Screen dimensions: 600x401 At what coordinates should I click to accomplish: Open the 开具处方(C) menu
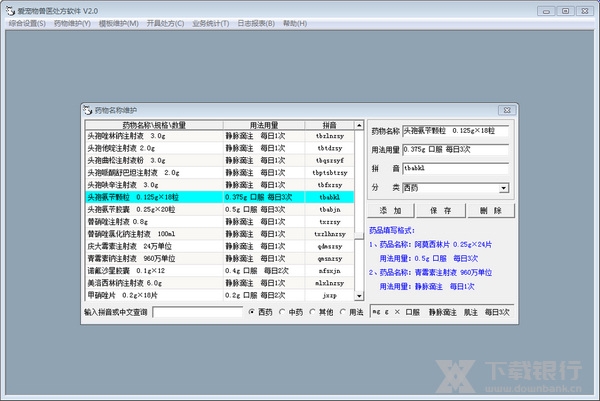pos(165,23)
